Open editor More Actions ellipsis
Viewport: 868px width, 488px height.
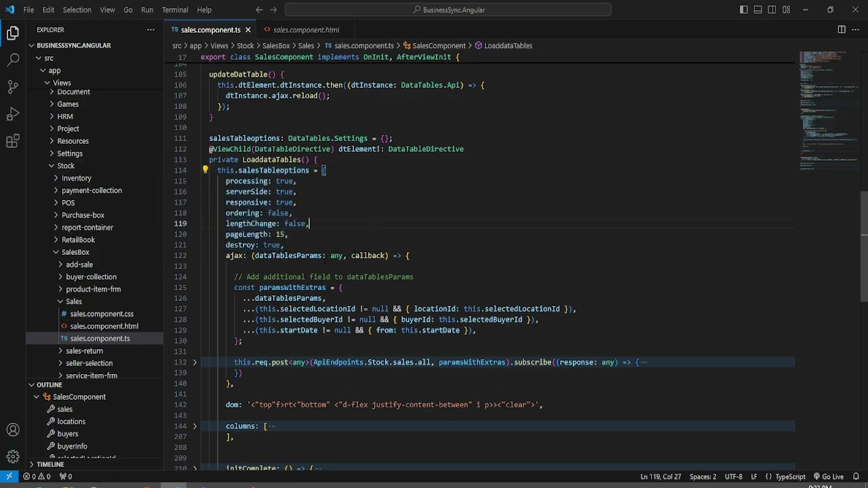point(856,30)
